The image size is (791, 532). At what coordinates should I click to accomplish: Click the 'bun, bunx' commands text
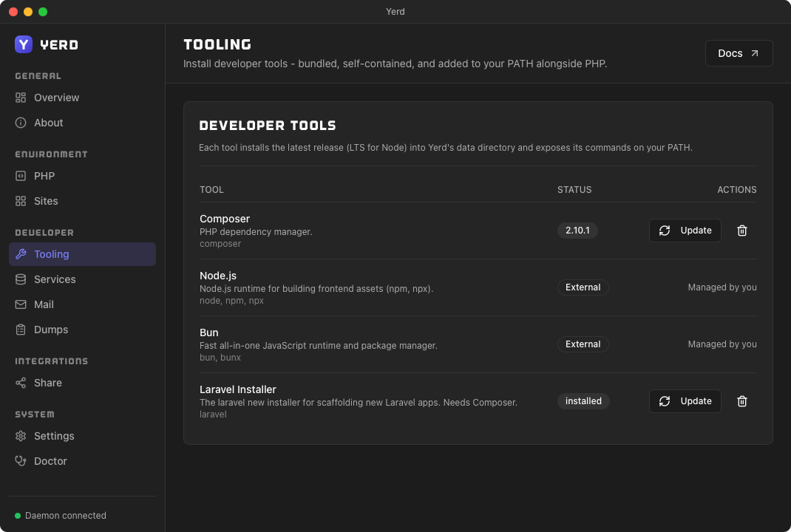[220, 358]
